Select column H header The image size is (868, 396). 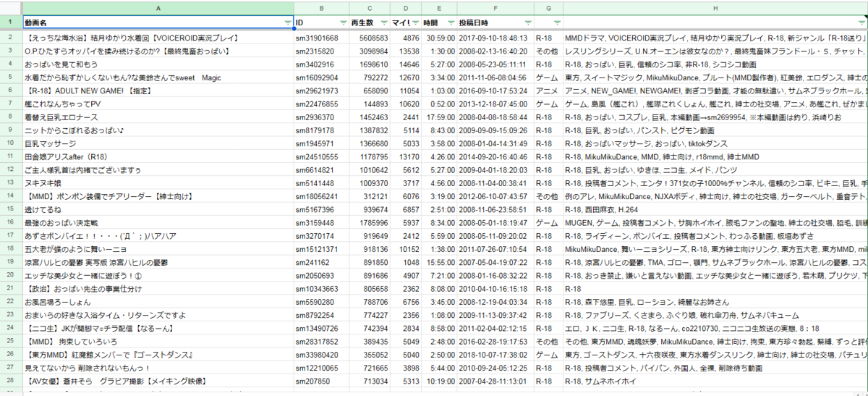pos(715,7)
